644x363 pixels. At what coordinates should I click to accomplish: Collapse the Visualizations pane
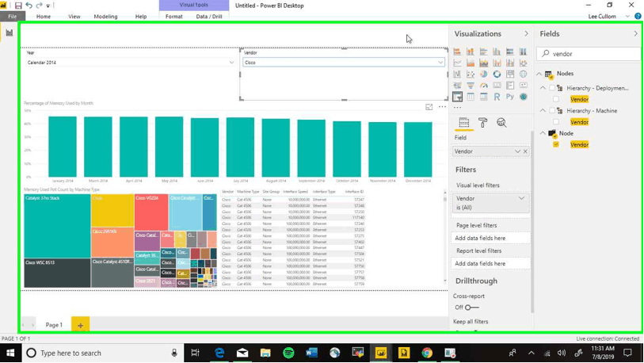[527, 34]
